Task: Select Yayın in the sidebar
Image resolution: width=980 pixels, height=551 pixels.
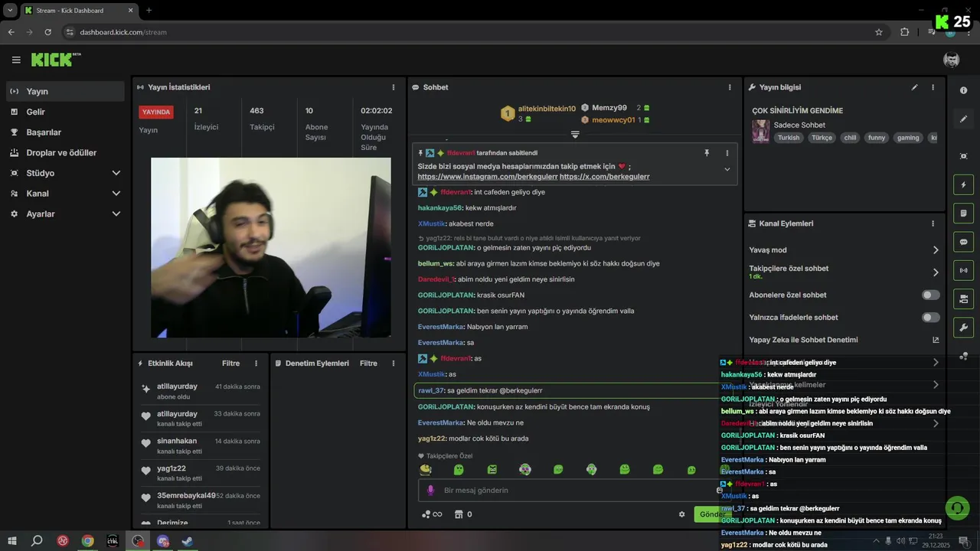Action: pos(65,91)
